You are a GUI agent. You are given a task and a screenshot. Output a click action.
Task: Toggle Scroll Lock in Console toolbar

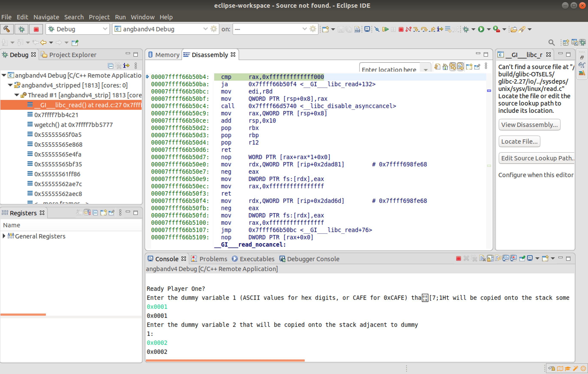pyautogui.click(x=490, y=258)
